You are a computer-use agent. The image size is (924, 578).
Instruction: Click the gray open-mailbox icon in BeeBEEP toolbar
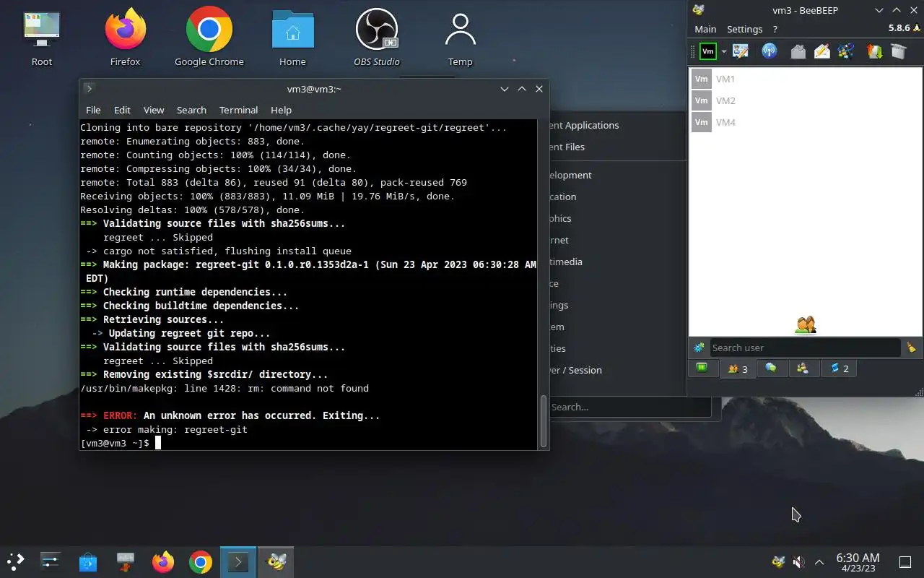(798, 51)
